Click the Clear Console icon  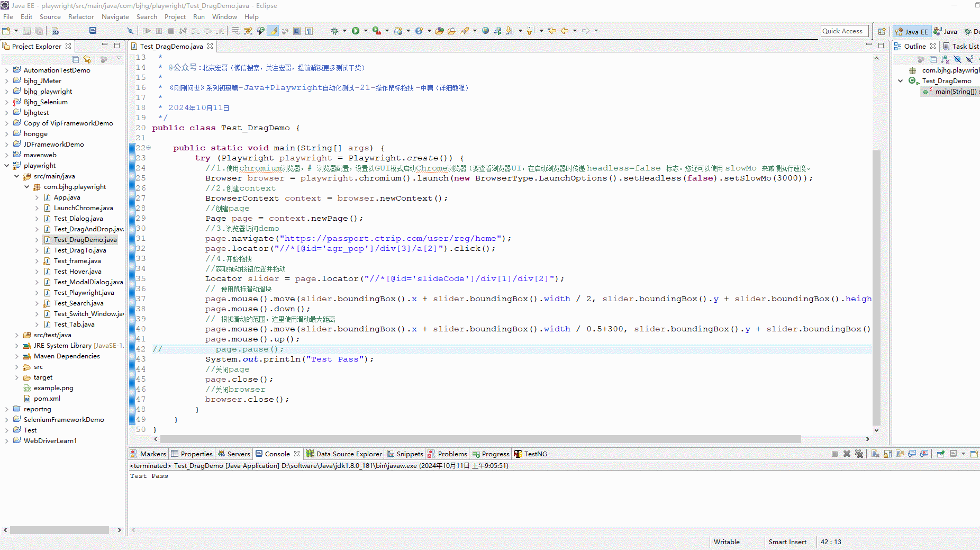[x=875, y=454]
